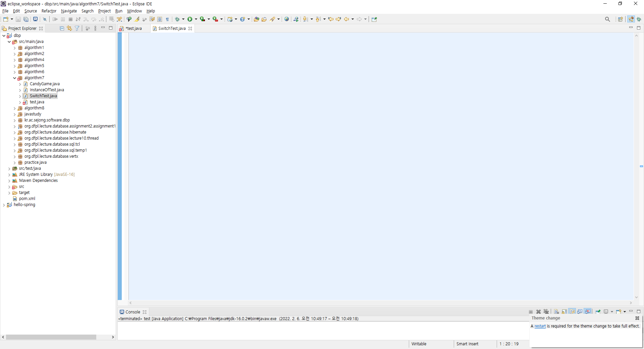Click the Save All icon
Image resolution: width=644 pixels, height=349 pixels.
[26, 19]
